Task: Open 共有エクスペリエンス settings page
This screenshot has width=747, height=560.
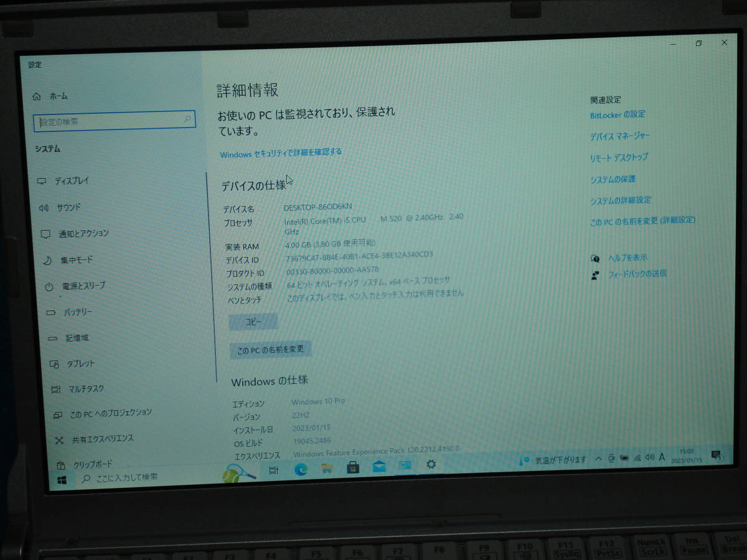Action: click(x=95, y=439)
